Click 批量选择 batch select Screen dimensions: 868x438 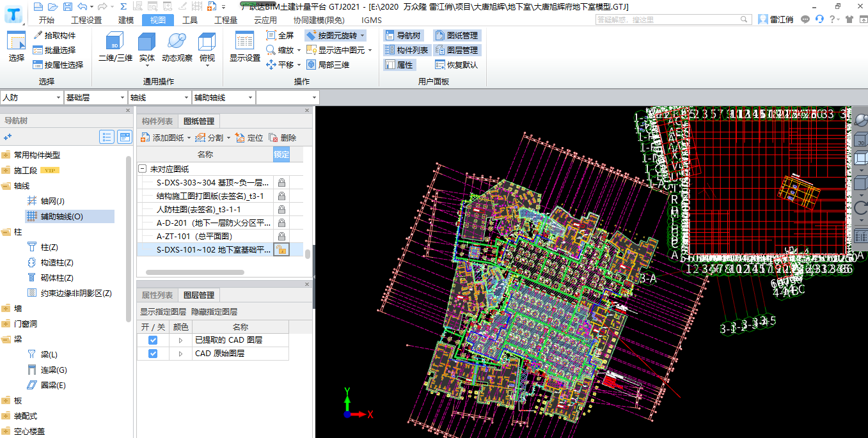click(55, 50)
